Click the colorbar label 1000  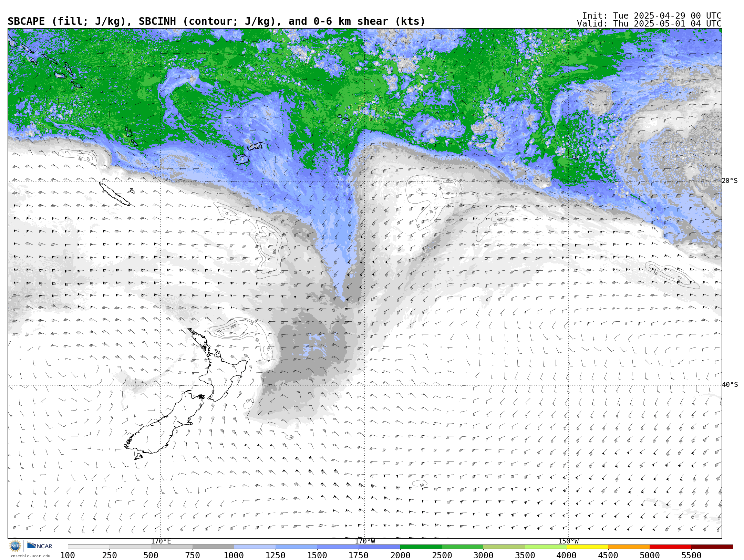point(234,556)
